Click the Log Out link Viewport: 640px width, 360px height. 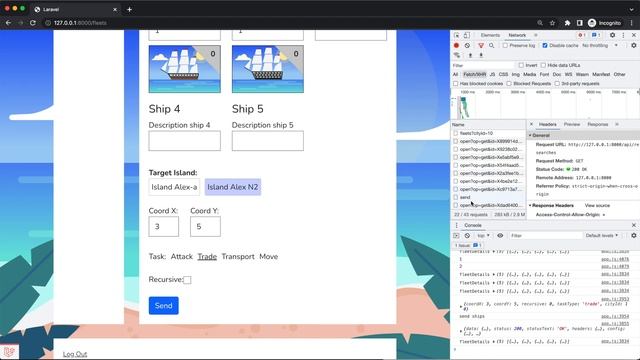click(x=75, y=354)
